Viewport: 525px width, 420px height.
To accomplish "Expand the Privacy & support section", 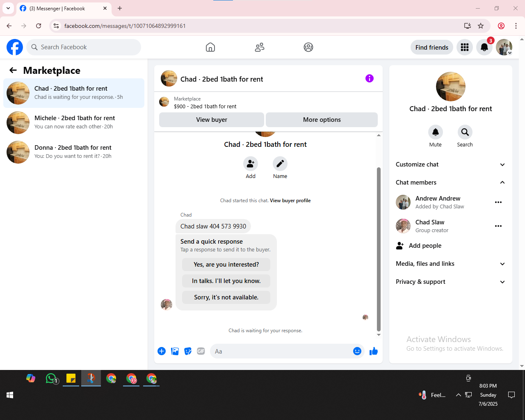I will coord(451,282).
